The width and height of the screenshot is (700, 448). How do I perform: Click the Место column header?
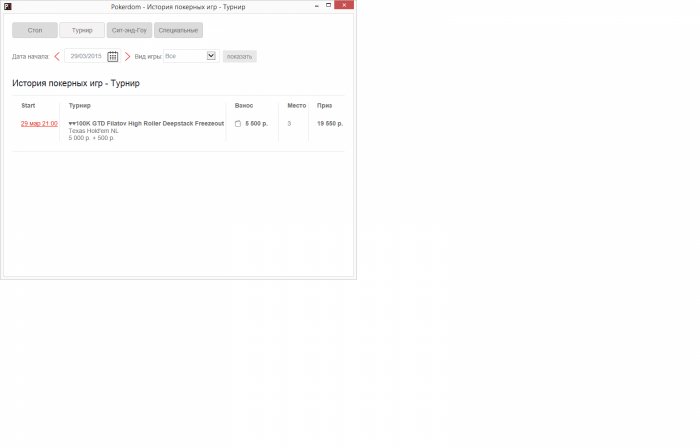point(297,106)
